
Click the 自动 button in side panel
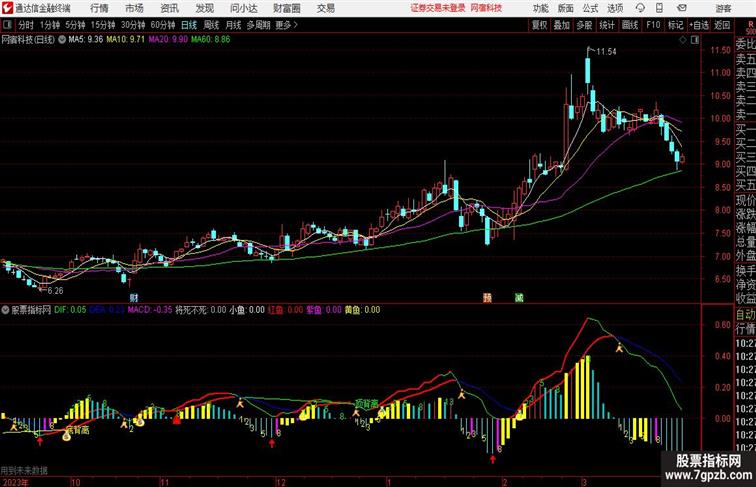point(745,315)
